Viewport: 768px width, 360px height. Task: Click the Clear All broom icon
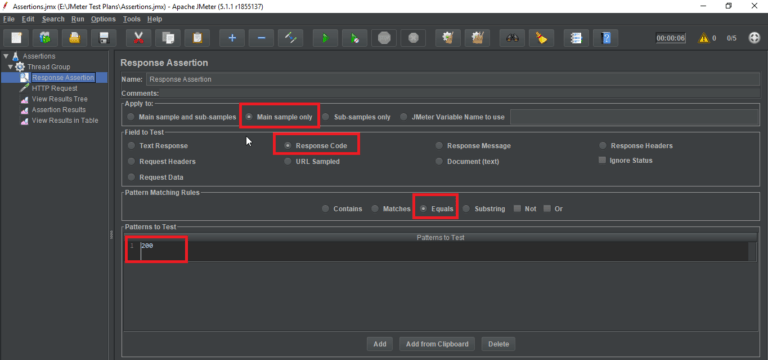(541, 38)
